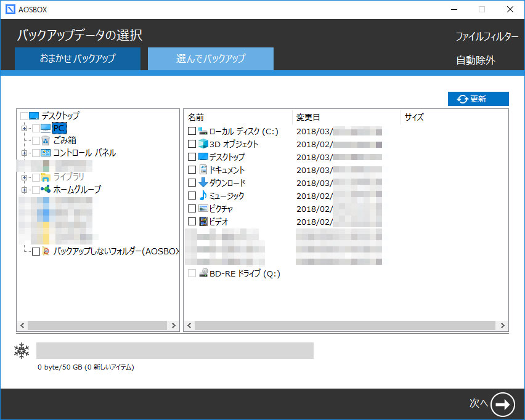525x420 pixels.
Task: Check the list デスクトップ checkbox
Action: pyautogui.click(x=192, y=156)
